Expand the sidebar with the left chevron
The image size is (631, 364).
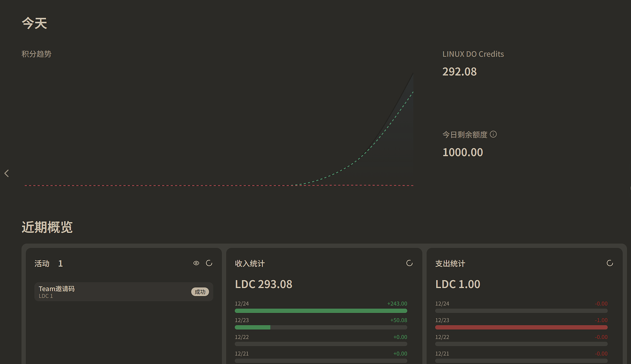coord(6,173)
